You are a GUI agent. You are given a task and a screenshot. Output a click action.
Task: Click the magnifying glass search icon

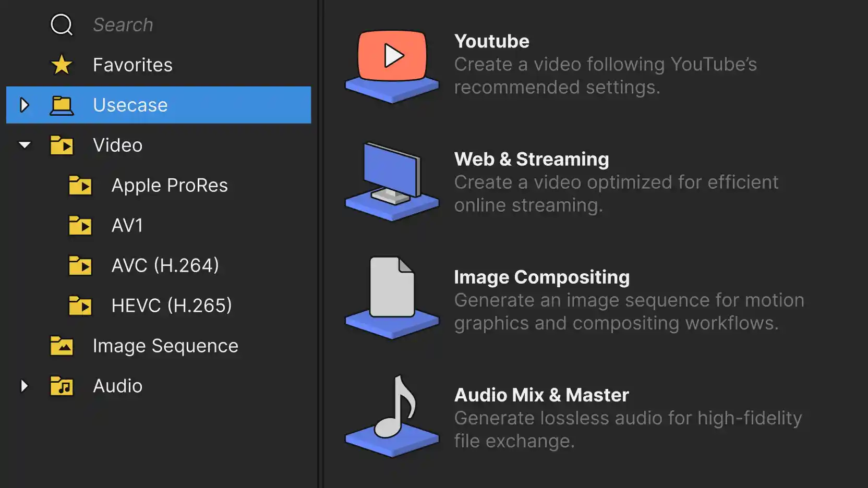point(62,25)
